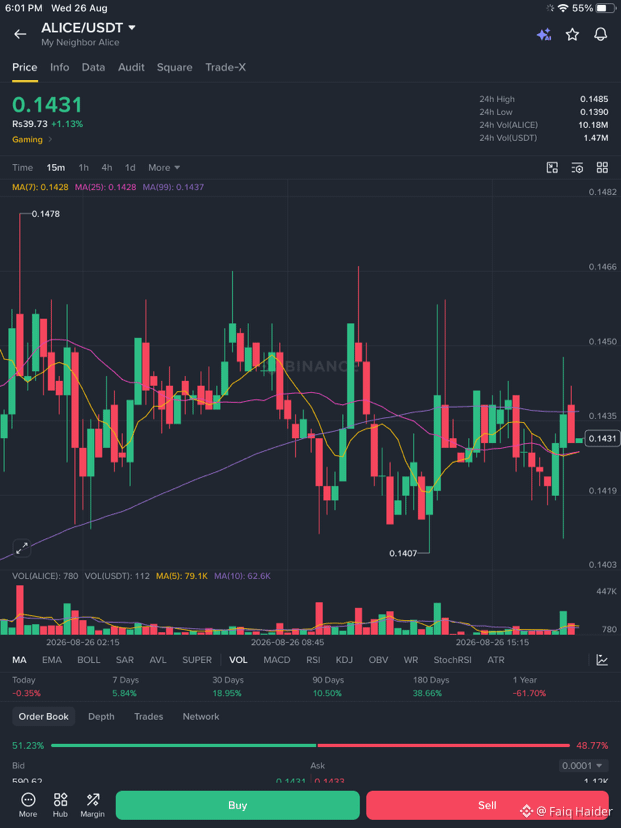The image size is (621, 828).
Task: Toggle the MACD sub-indicator
Action: [x=277, y=660]
